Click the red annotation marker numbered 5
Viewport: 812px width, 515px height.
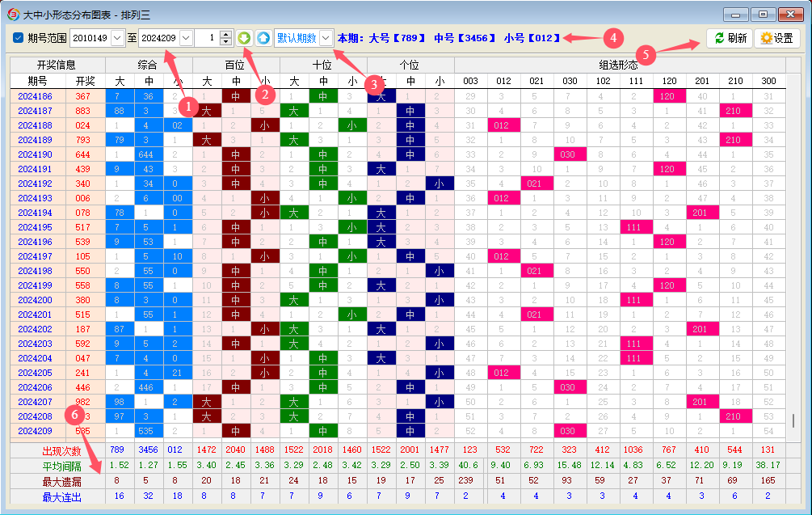click(646, 54)
